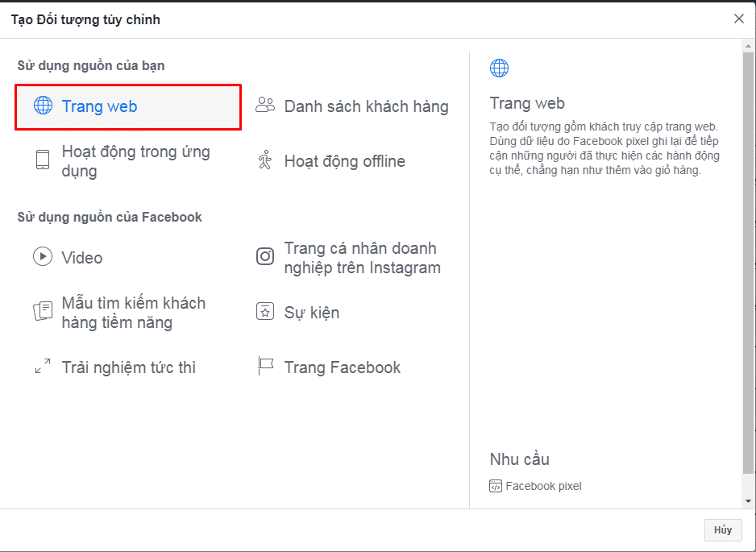Choose Danh sách khách hàng option
This screenshot has height=552, width=756.
point(352,106)
